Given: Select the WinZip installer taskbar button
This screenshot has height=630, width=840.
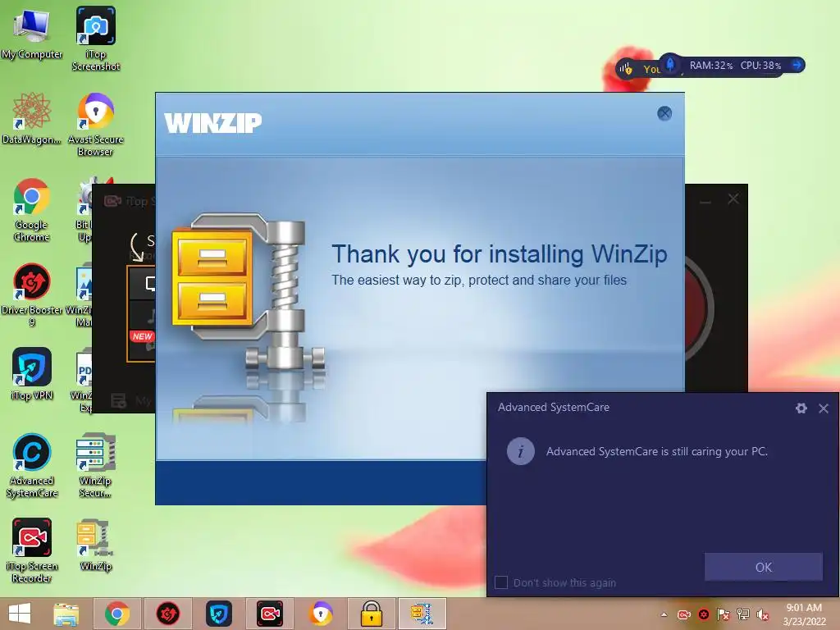Looking at the screenshot, I should 422,614.
